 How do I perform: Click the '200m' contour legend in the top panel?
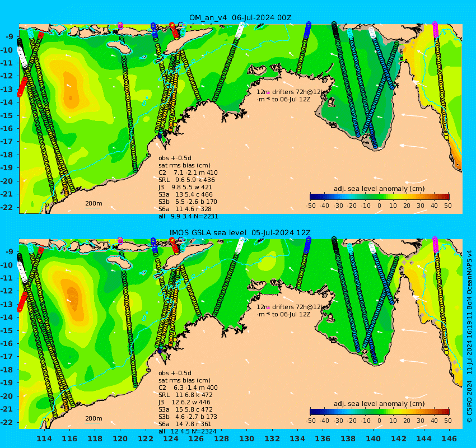pos(94,204)
